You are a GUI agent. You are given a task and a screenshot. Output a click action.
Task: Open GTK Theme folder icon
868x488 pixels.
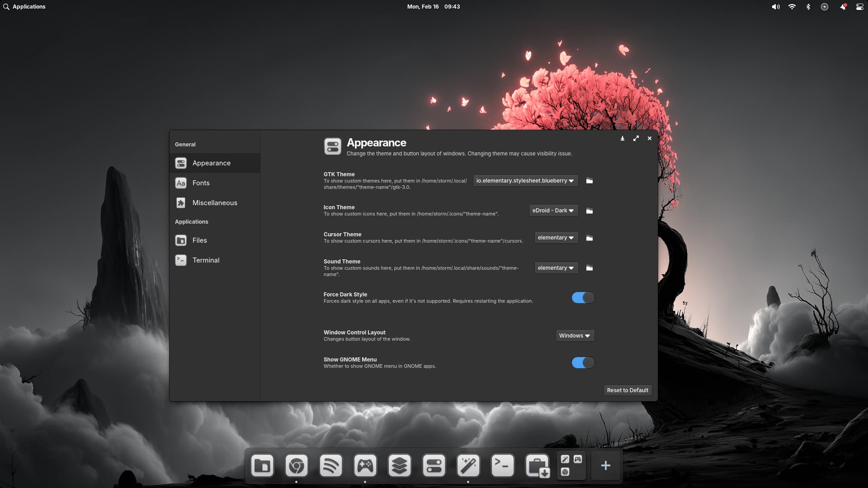[589, 181]
